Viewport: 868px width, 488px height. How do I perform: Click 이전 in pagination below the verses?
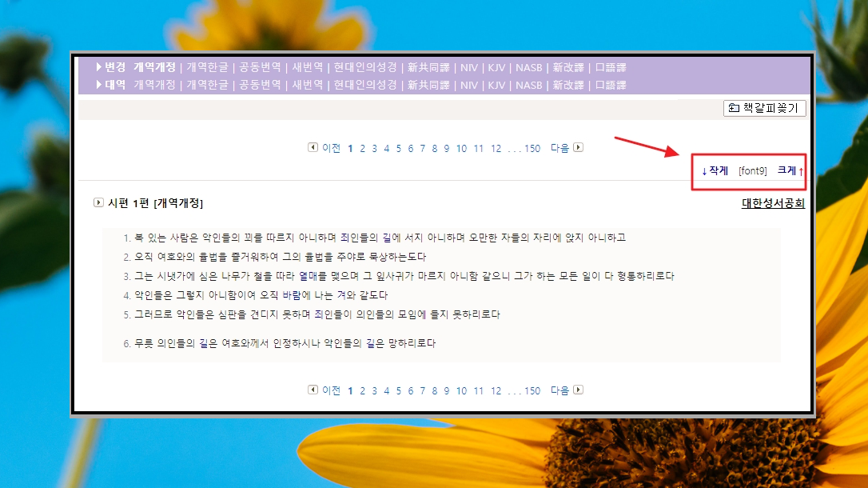click(x=331, y=390)
